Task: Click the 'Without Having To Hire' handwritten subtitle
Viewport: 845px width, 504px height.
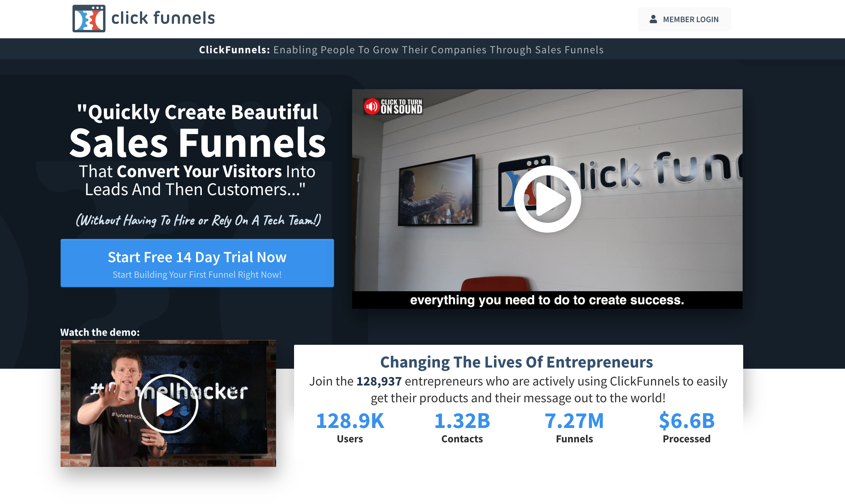Action: (198, 220)
